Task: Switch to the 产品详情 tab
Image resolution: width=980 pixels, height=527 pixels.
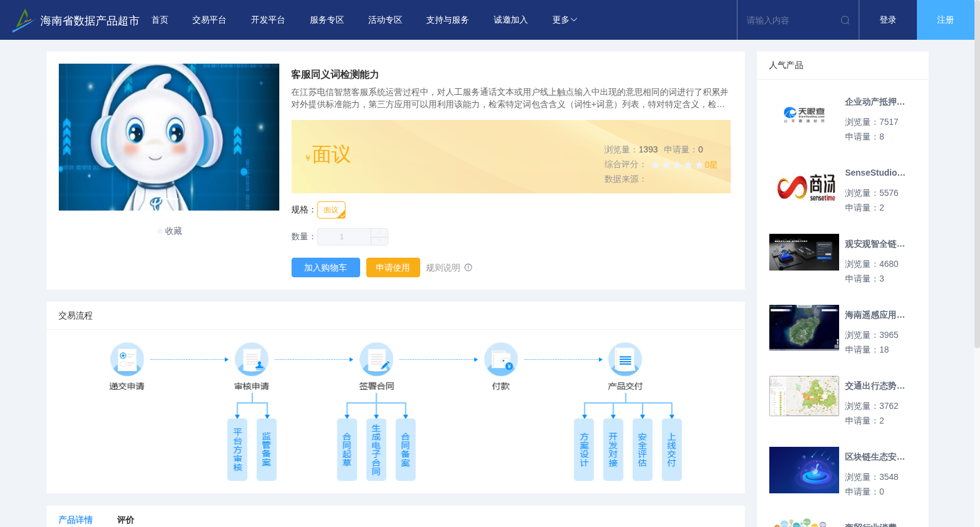Action: coord(75,520)
